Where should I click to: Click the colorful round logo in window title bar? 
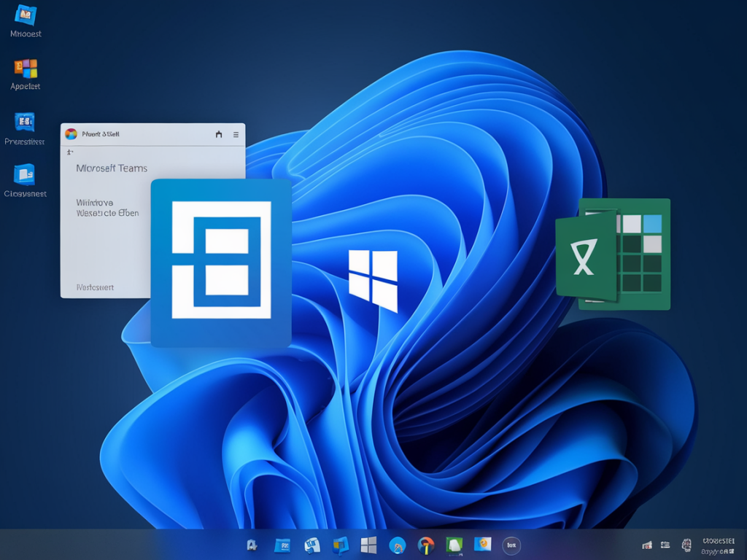coord(71,134)
